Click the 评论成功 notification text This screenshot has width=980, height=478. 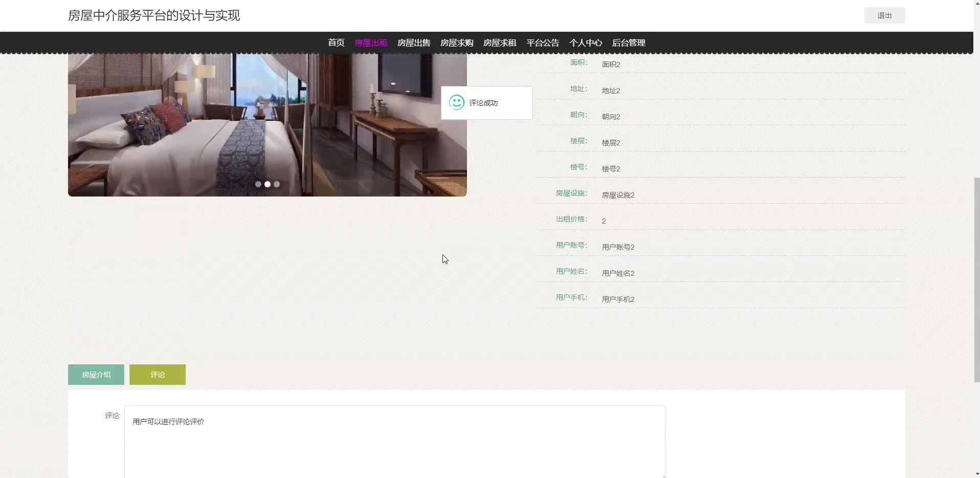tap(483, 103)
